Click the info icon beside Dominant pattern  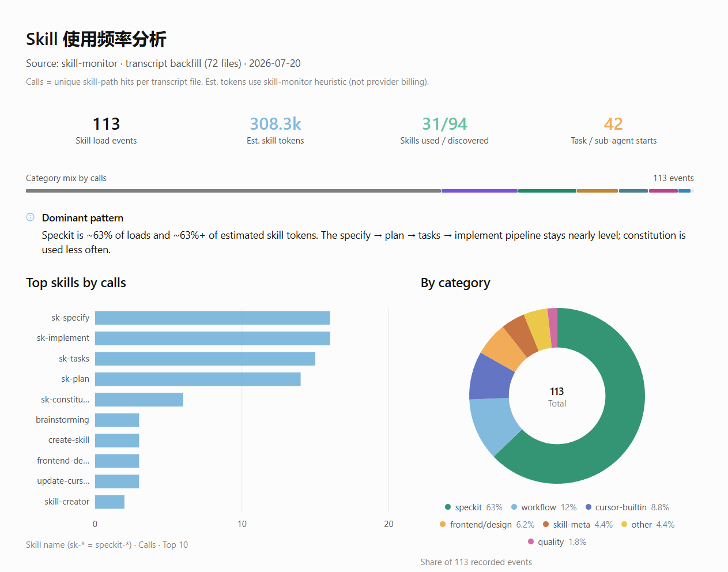tap(30, 217)
